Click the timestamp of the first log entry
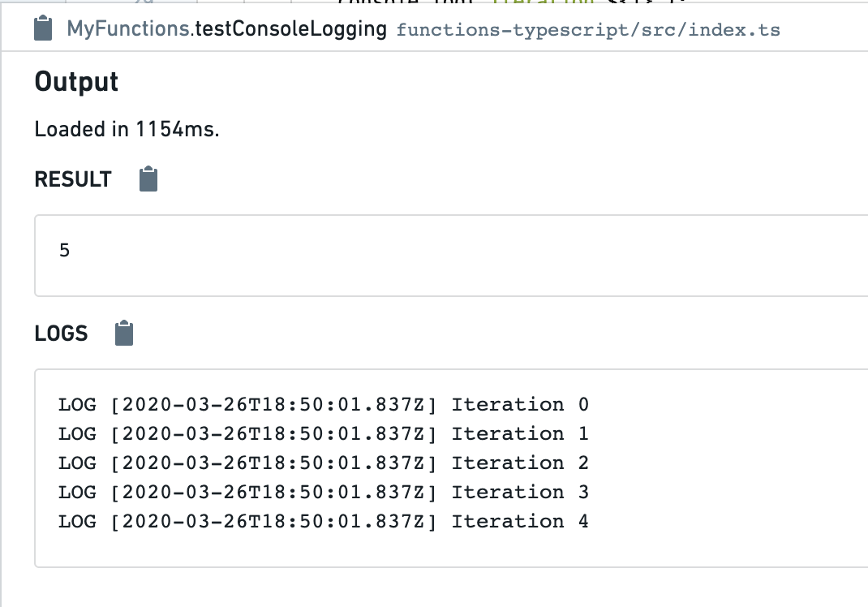This screenshot has height=607, width=868. (274, 404)
